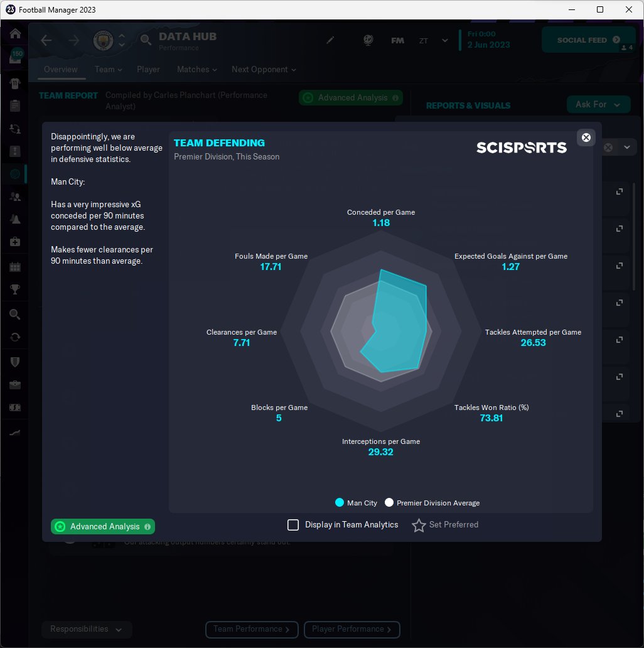Open the Home screen from sidebar
This screenshot has height=648, width=644.
[15, 33]
